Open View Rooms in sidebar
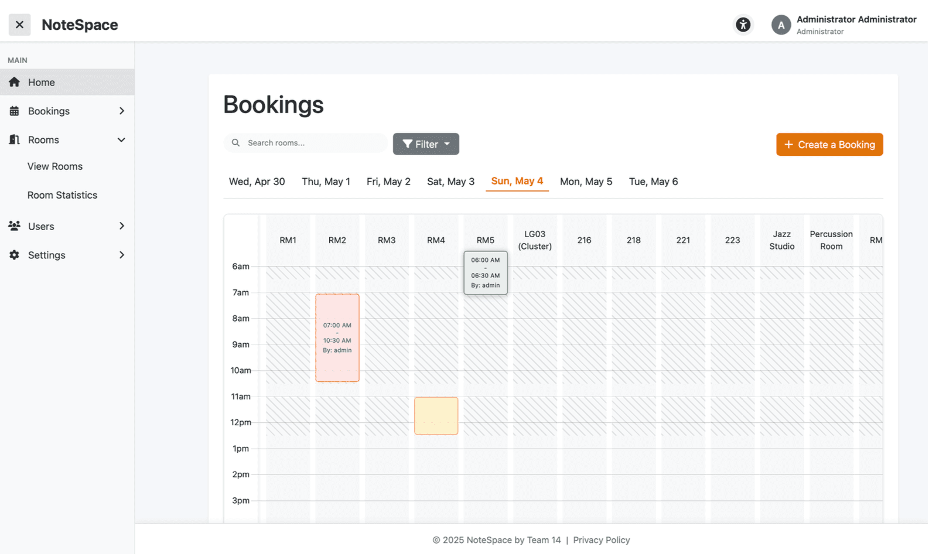929x560 pixels. 55,166
